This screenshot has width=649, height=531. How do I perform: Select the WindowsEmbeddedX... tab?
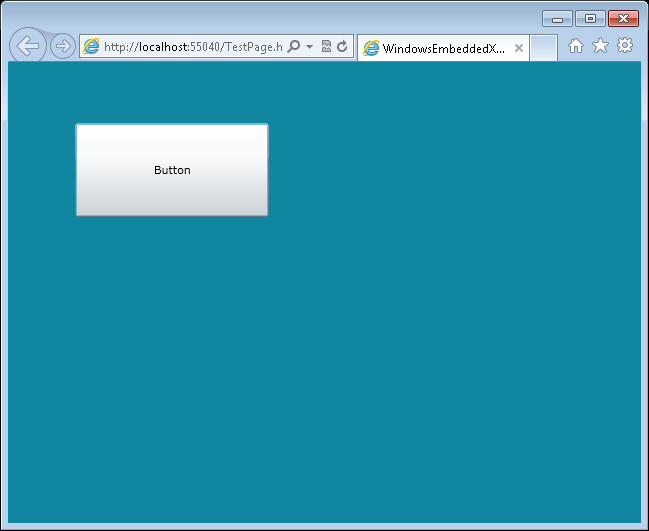[x=442, y=48]
